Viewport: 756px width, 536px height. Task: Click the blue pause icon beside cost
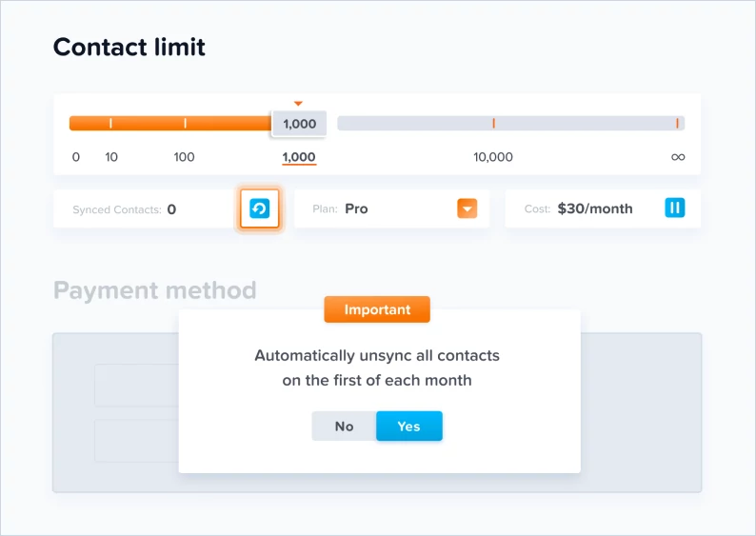tap(674, 208)
